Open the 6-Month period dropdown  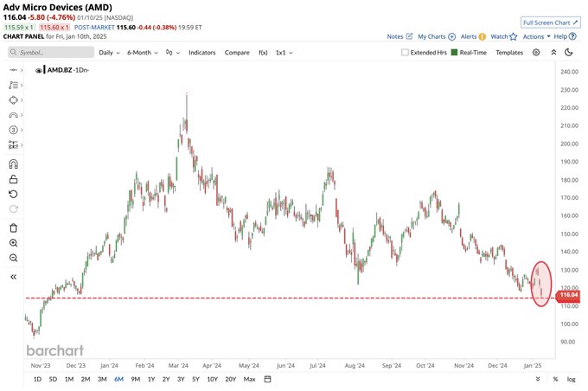(143, 53)
